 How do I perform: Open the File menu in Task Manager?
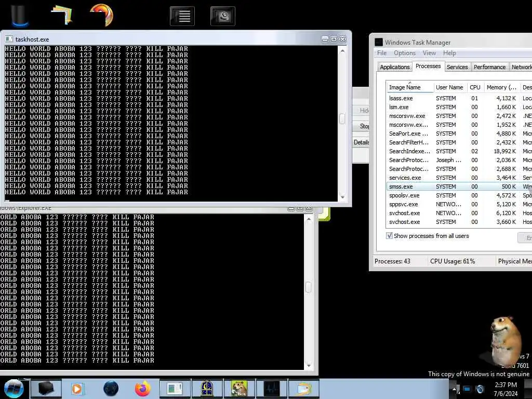point(382,53)
